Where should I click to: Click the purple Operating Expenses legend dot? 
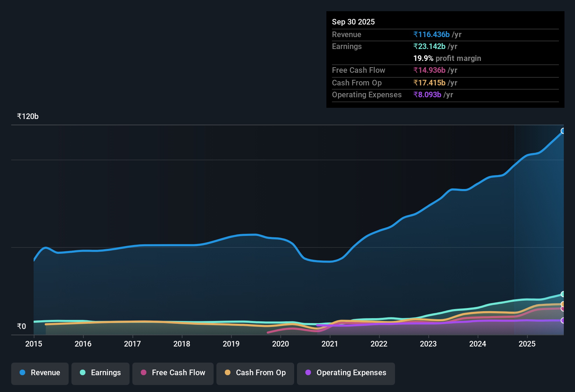308,373
